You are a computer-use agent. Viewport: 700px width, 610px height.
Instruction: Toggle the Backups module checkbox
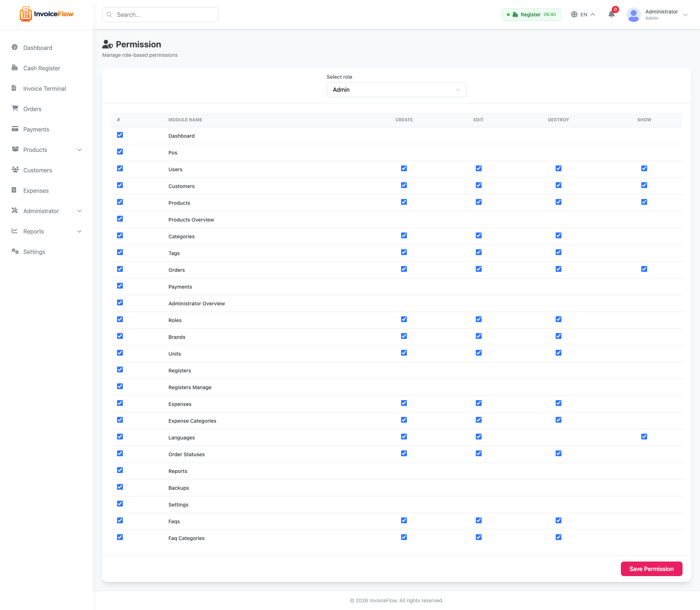[120, 487]
